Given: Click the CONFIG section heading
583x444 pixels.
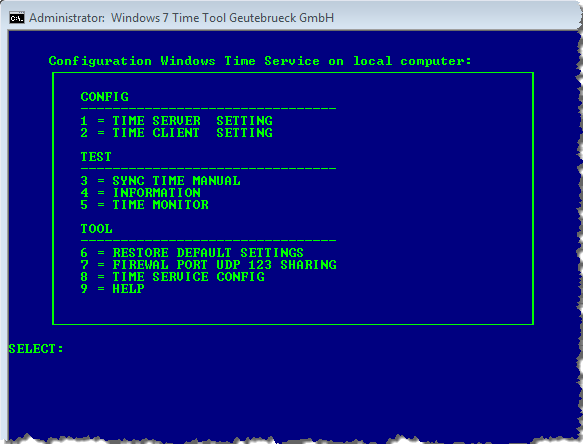Looking at the screenshot, I should click(x=104, y=97).
